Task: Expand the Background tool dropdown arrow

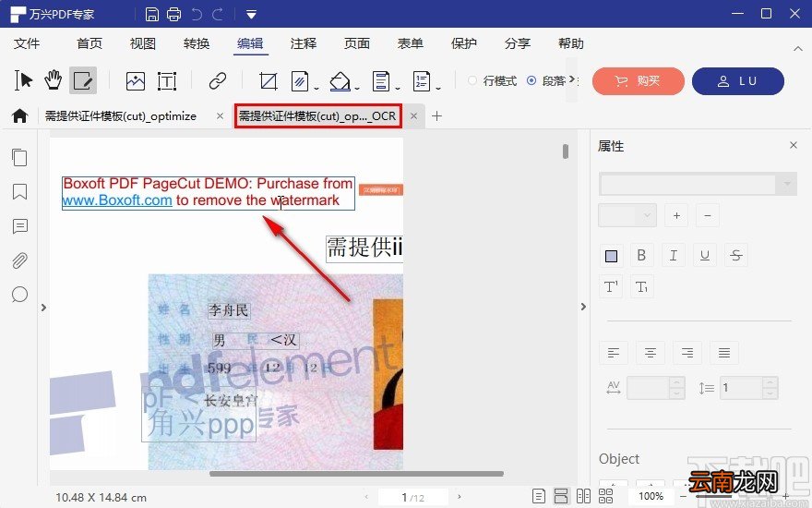Action: pyautogui.click(x=357, y=89)
